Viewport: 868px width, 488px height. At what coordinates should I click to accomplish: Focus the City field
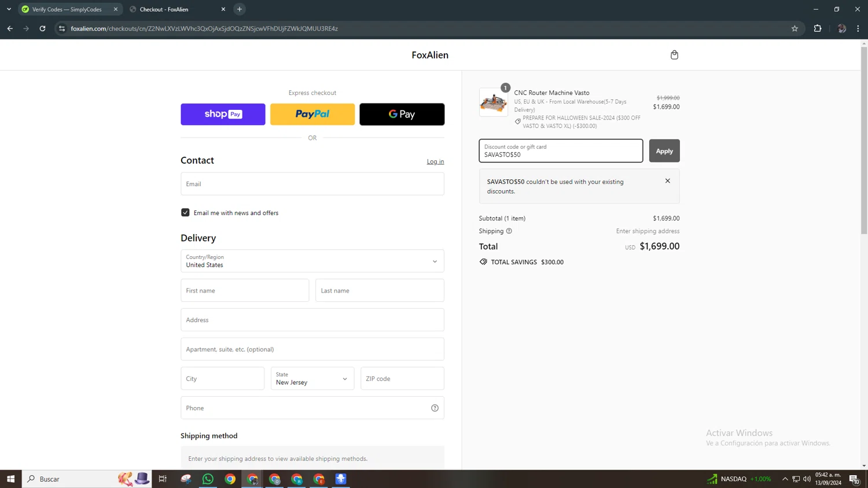pyautogui.click(x=222, y=379)
